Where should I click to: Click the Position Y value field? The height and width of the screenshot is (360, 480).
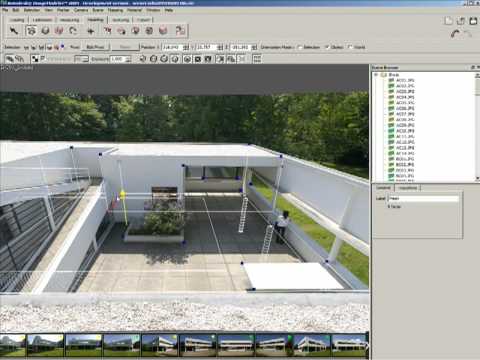207,47
